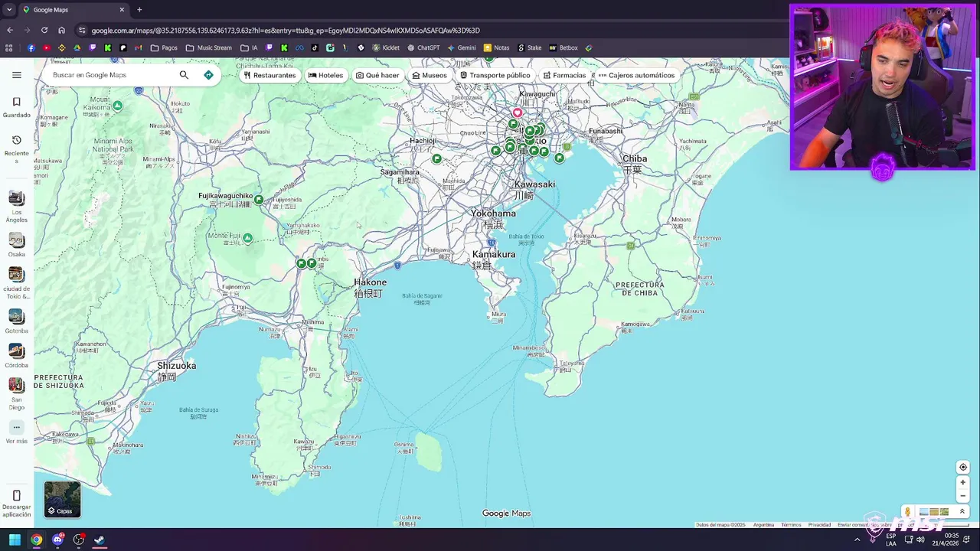This screenshot has height=551, width=980.
Task: Open Discord from the taskbar
Action: (57, 540)
